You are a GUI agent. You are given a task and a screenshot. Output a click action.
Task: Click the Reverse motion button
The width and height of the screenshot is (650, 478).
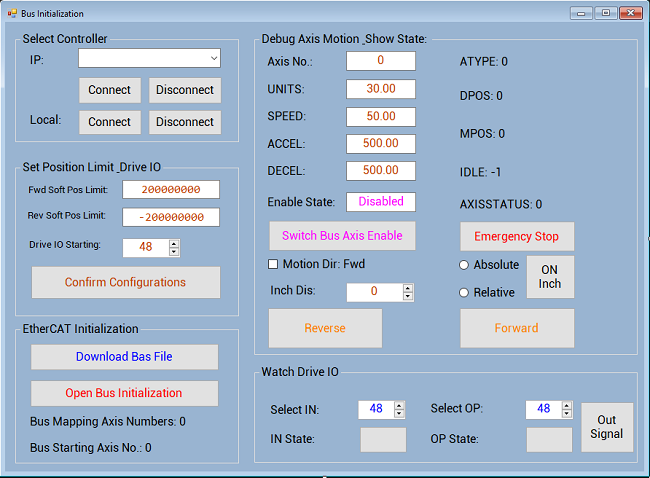325,328
